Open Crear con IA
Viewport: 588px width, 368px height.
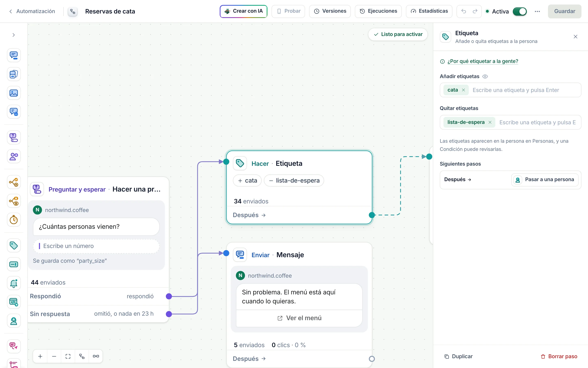coord(243,11)
